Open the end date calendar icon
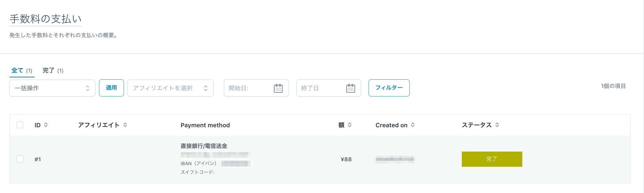This screenshot has height=193, width=644. pyautogui.click(x=350, y=88)
